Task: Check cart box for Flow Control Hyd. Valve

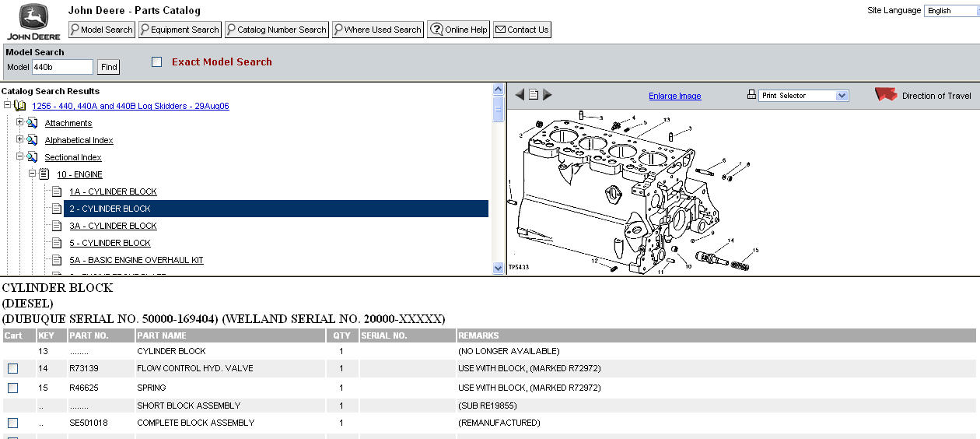Action: click(12, 369)
